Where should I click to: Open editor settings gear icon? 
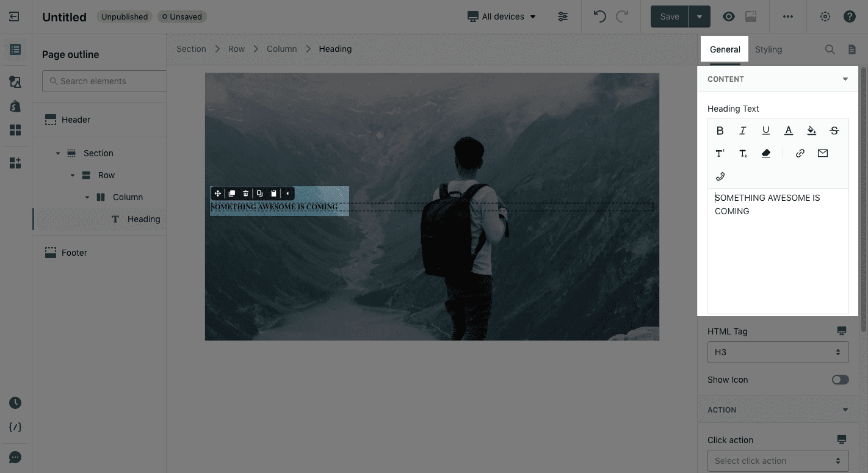[x=825, y=16]
